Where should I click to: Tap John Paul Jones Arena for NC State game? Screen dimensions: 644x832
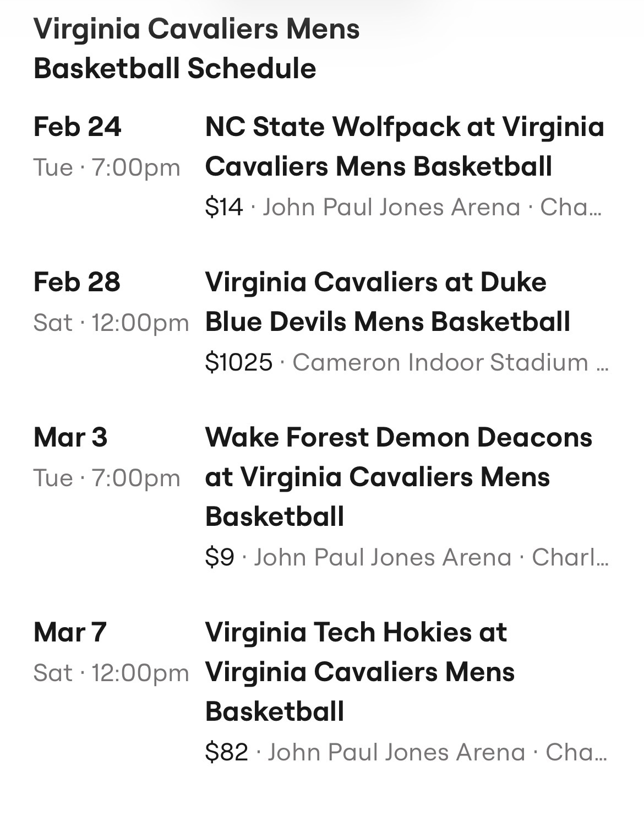[391, 208]
